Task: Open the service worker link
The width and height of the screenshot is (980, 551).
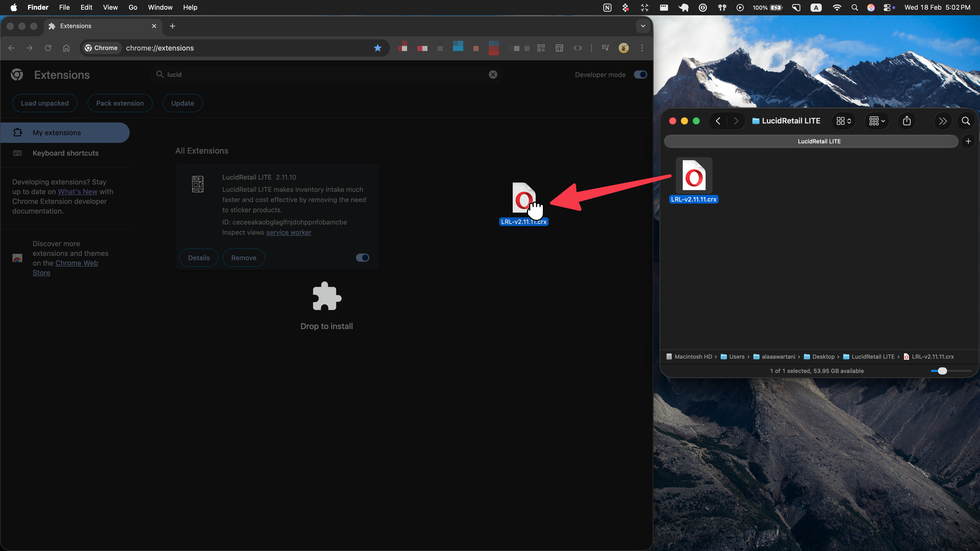Action: 288,232
